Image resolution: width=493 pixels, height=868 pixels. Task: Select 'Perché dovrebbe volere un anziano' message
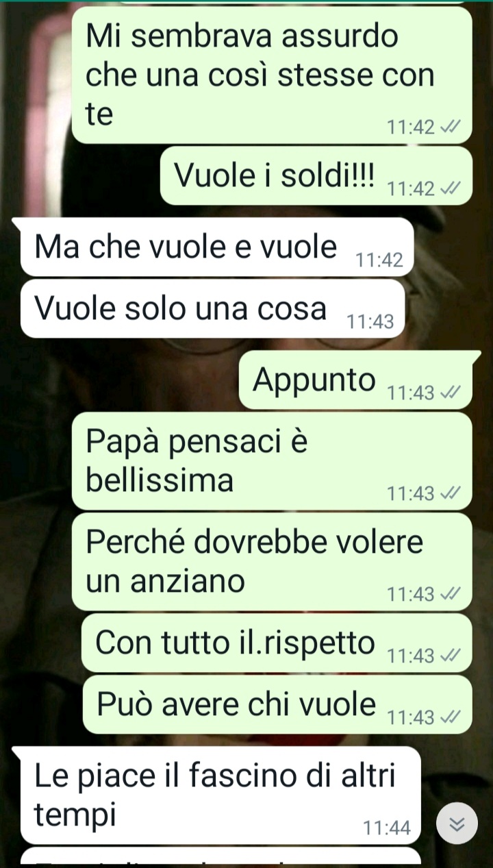[x=272, y=562]
